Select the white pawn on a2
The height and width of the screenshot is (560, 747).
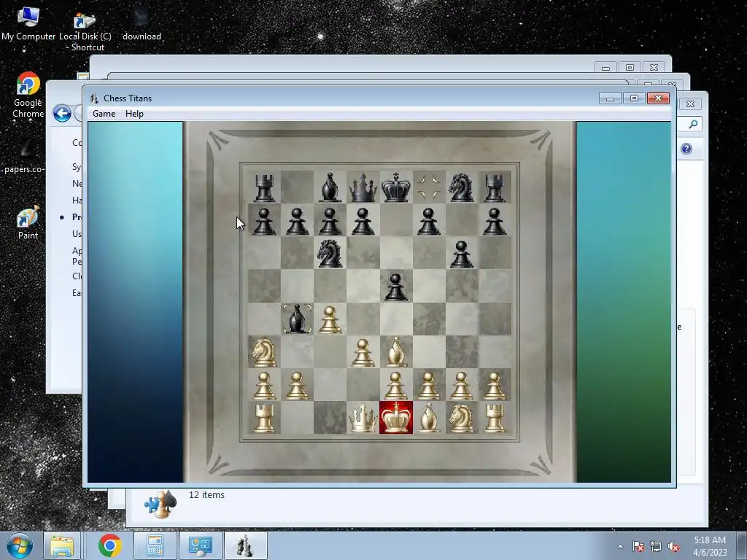[x=264, y=386]
